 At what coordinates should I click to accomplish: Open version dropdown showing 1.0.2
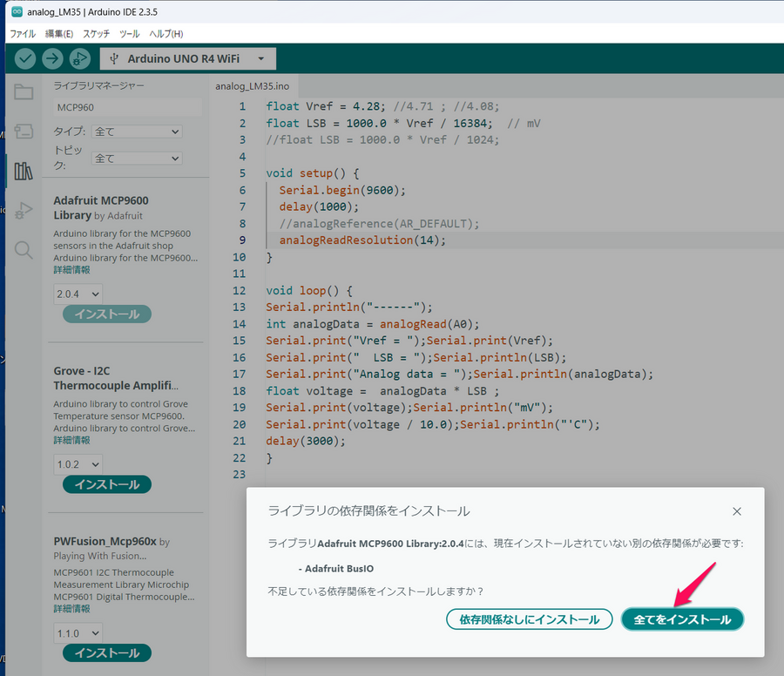78,464
